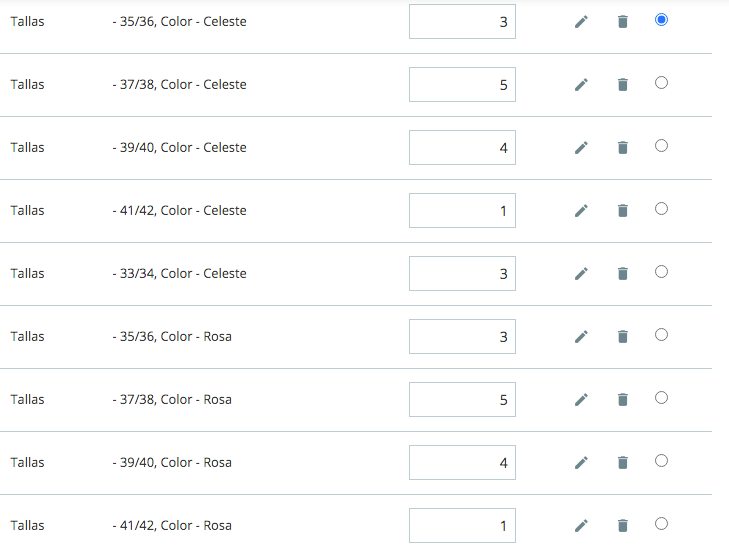Focus quantity field for 37/38 Celeste

tap(462, 85)
